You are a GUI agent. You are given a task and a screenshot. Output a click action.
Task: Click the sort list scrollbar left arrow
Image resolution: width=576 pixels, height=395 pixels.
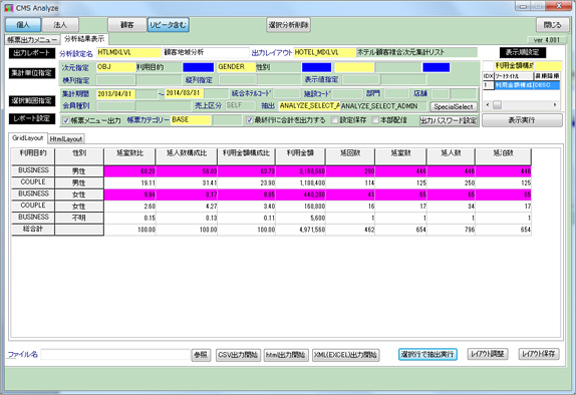coord(487,105)
